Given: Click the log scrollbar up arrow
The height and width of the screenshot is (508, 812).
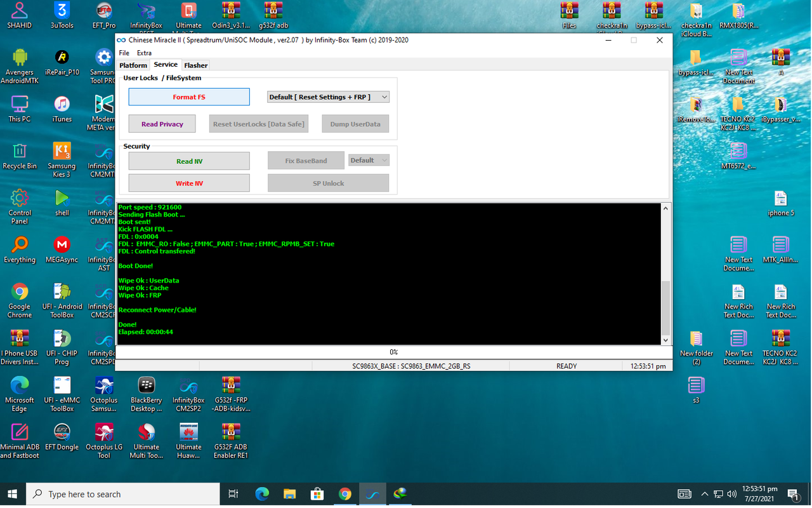Looking at the screenshot, I should tap(665, 208).
